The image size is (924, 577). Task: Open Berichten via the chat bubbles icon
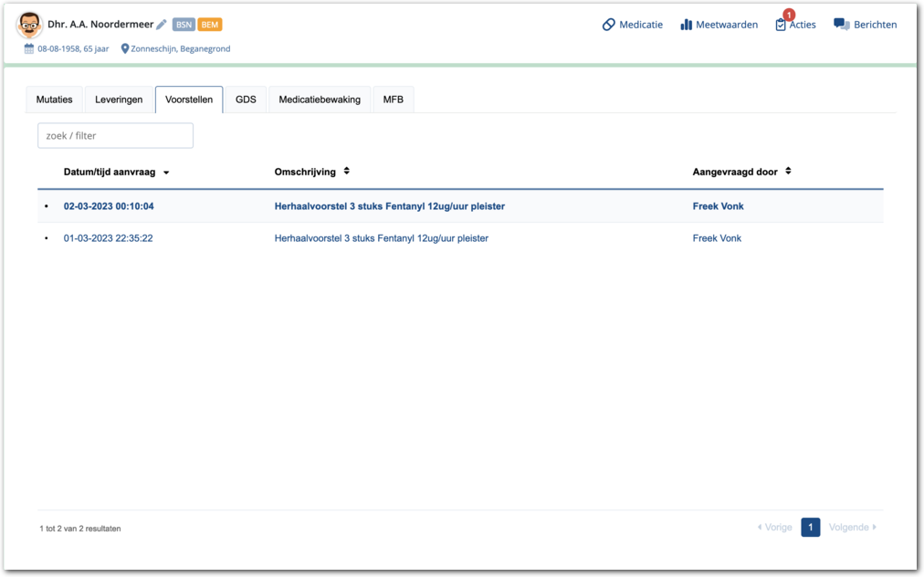(841, 25)
